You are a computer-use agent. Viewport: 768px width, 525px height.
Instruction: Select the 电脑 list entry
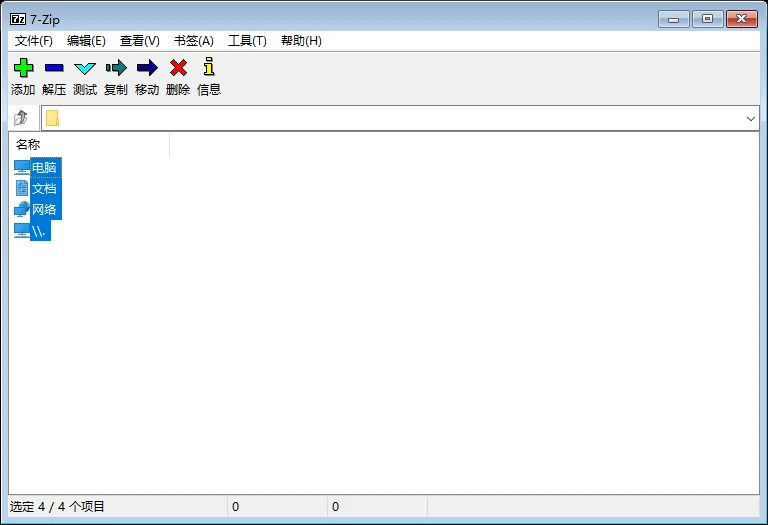[x=44, y=167]
